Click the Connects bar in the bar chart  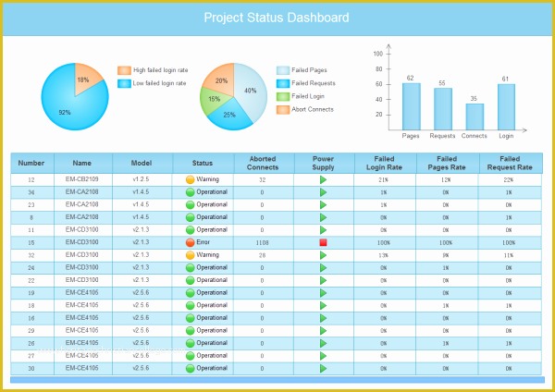point(475,116)
